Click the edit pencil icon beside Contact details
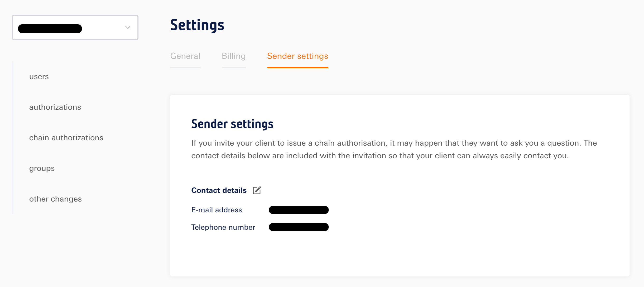644x287 pixels. [257, 190]
